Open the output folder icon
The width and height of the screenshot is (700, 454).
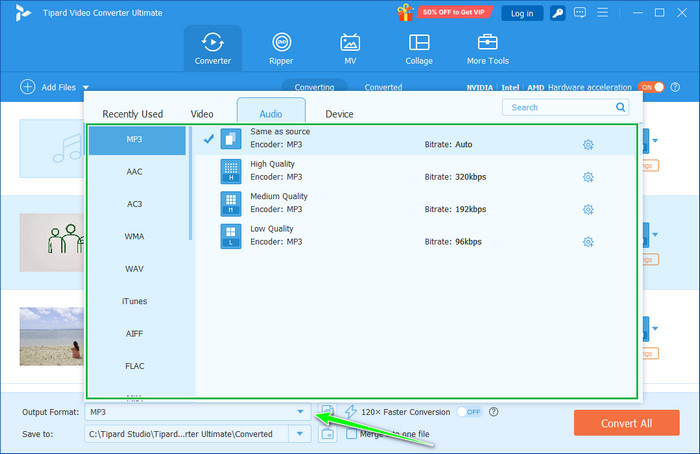point(328,433)
